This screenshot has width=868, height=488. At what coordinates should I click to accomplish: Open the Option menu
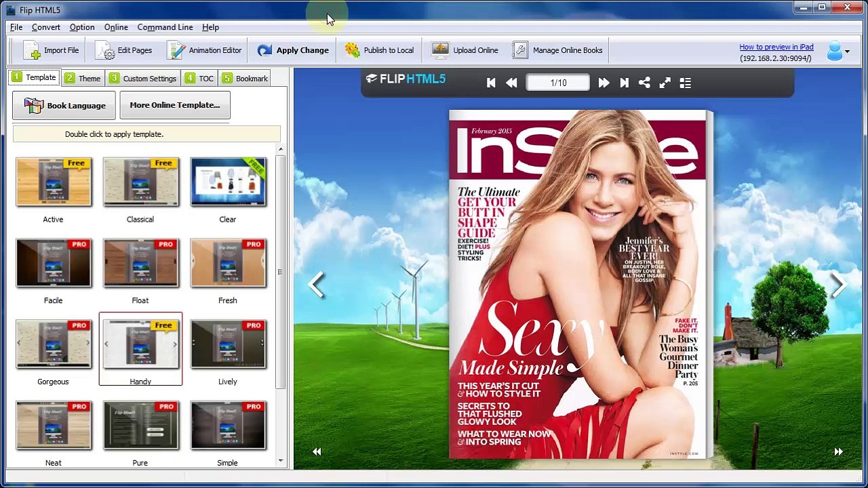[x=82, y=27]
